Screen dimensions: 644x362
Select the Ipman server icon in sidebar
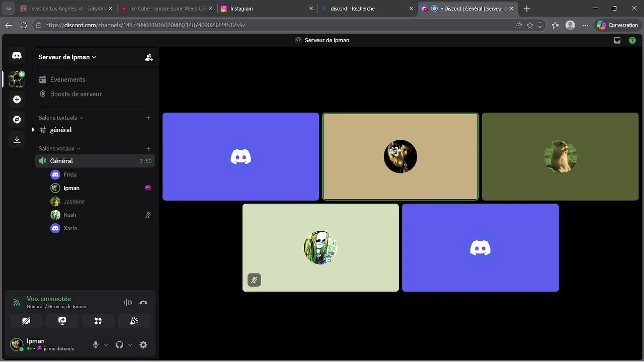(x=17, y=79)
